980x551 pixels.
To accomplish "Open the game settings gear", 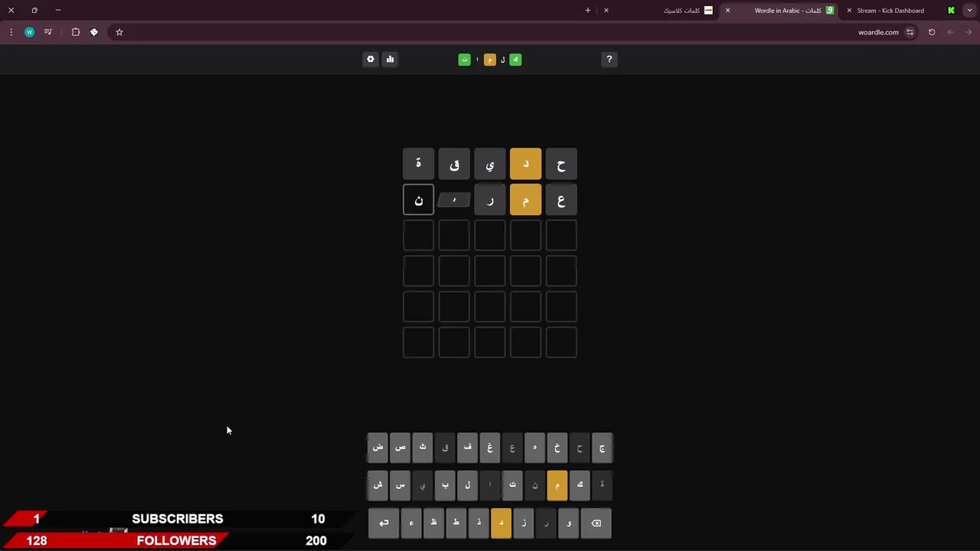I will pyautogui.click(x=371, y=59).
